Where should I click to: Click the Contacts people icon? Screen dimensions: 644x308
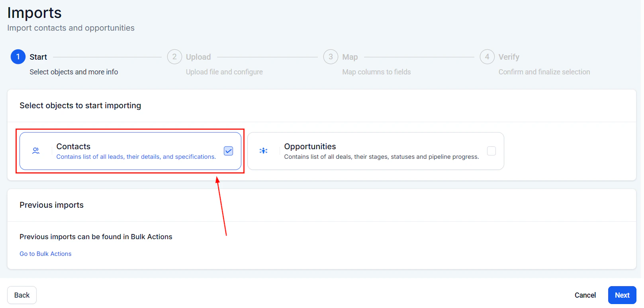(36, 151)
